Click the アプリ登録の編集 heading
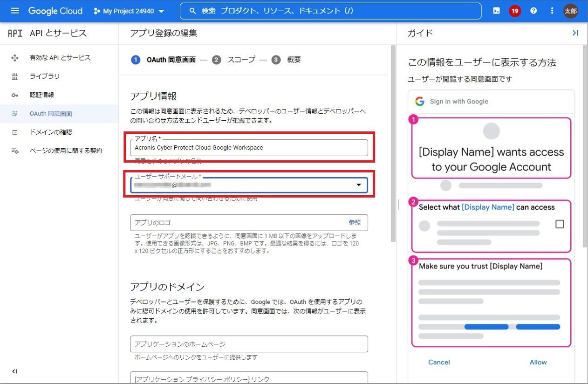This screenshot has height=384, width=588. pyautogui.click(x=164, y=33)
